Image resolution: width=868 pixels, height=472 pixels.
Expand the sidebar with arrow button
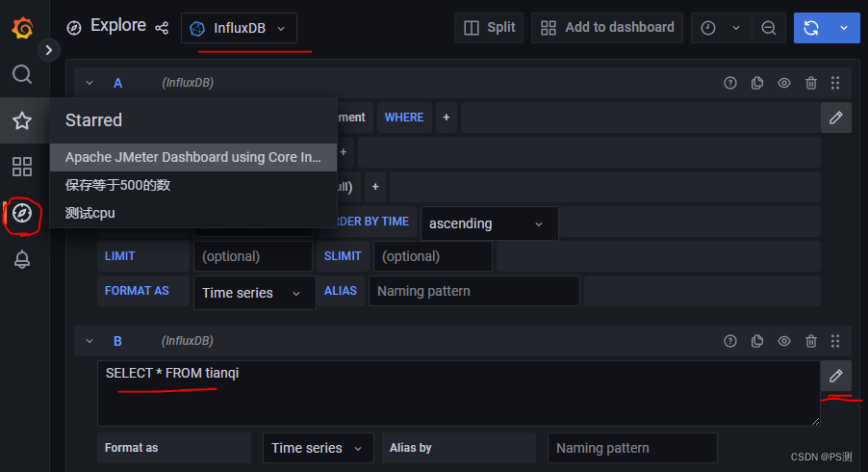[49, 50]
